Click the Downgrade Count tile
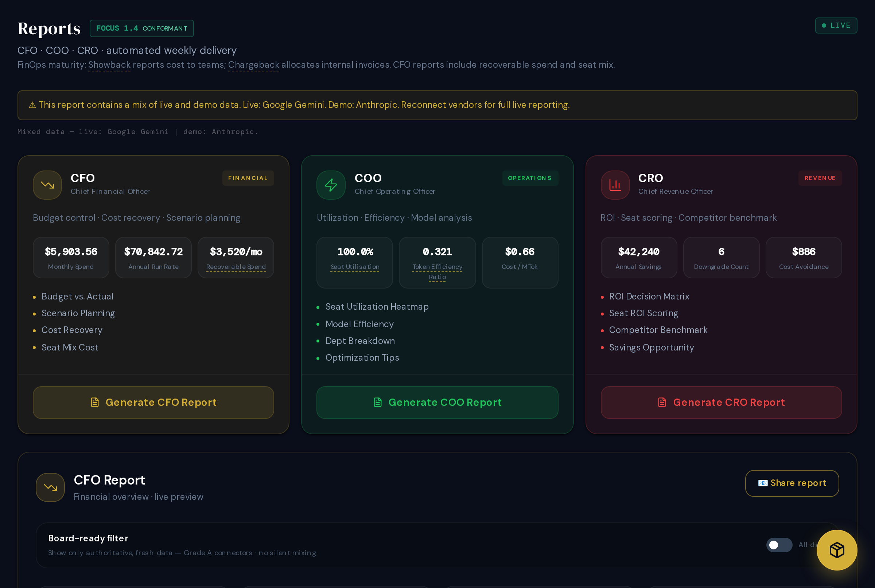 point(721,257)
